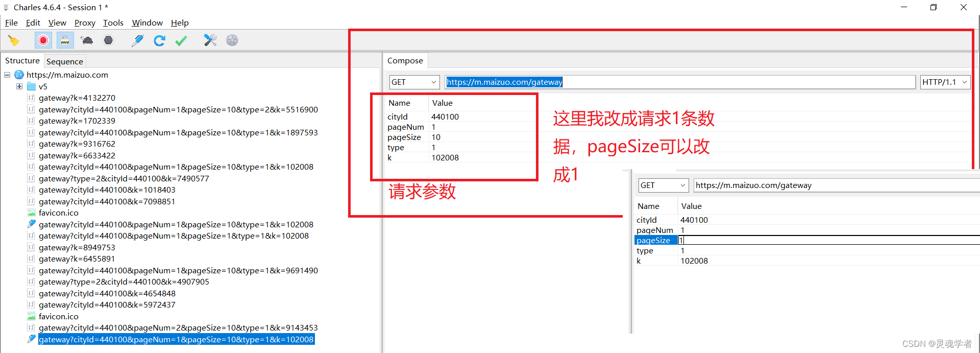Select gateway?k=1702339 request
980x353 pixels.
click(x=77, y=121)
